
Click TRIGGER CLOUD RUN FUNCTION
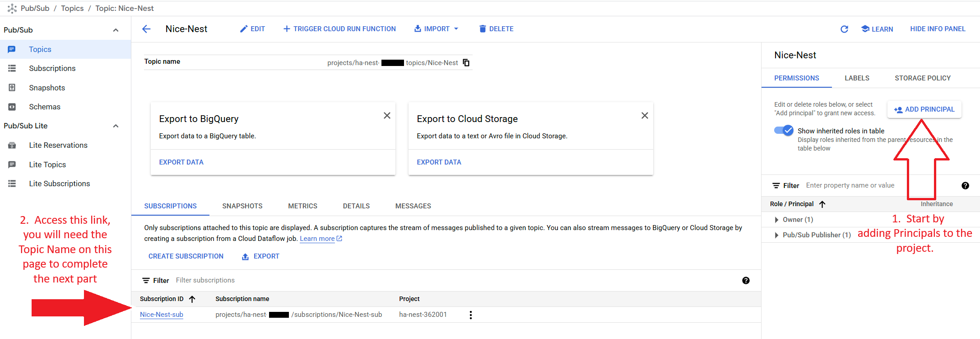click(x=339, y=29)
